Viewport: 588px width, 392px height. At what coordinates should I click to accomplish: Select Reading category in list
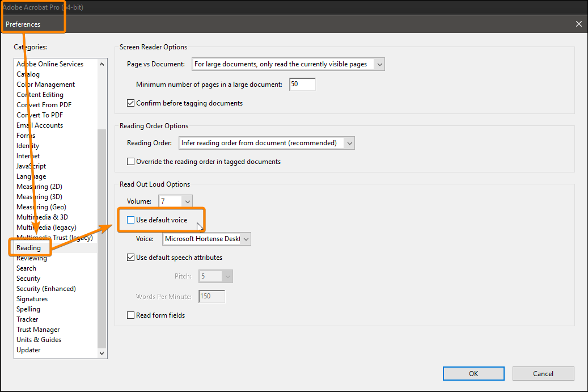[29, 248]
